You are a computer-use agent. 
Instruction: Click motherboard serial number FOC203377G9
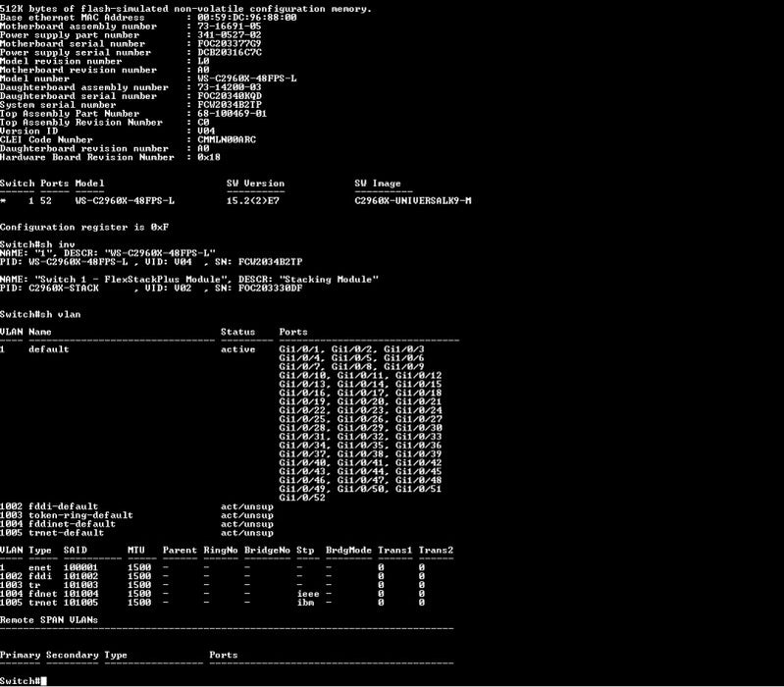pyautogui.click(x=229, y=43)
